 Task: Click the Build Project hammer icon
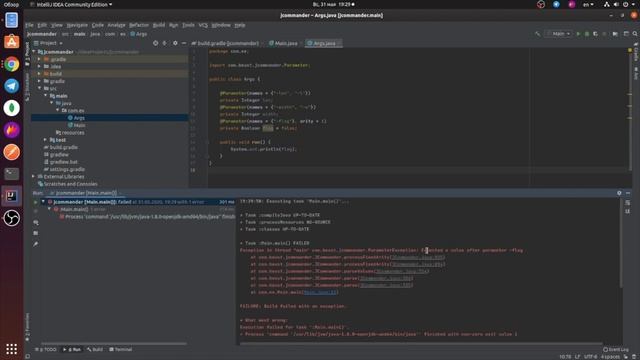538,34
